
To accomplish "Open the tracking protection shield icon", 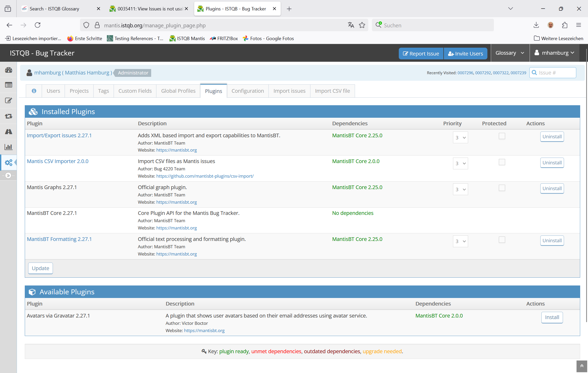I will [86, 25].
